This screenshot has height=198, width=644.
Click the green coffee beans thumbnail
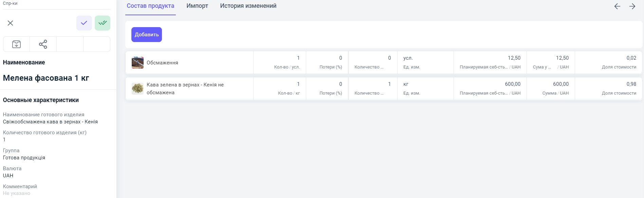137,88
